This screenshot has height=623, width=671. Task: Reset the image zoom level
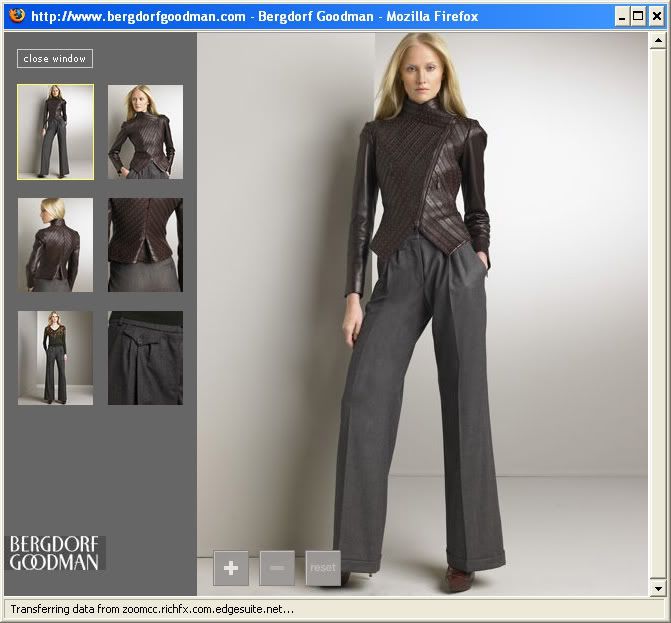tap(323, 568)
